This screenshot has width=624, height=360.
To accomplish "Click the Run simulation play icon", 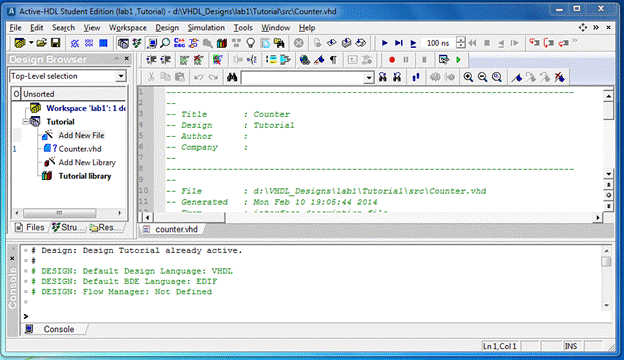I will point(384,43).
